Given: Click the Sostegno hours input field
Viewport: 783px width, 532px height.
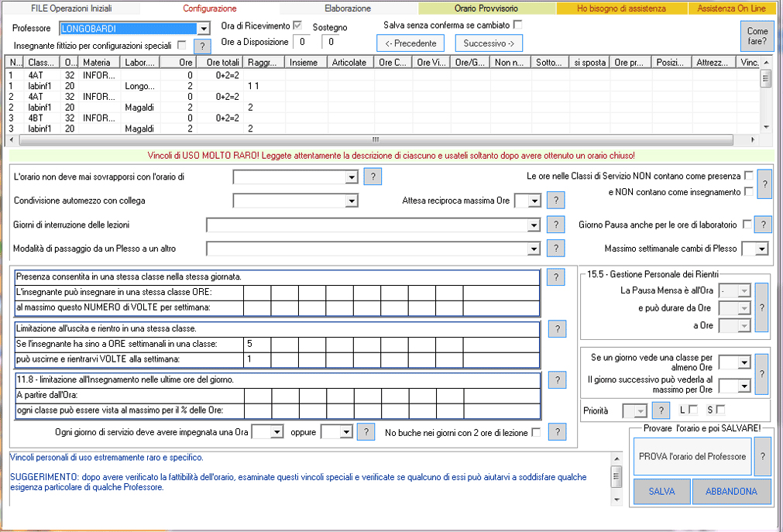Looking at the screenshot, I should pyautogui.click(x=331, y=42).
